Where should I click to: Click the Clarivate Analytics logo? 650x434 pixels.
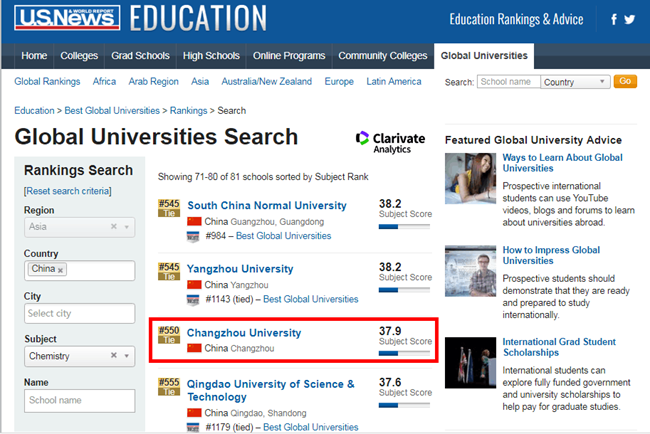pos(390,142)
